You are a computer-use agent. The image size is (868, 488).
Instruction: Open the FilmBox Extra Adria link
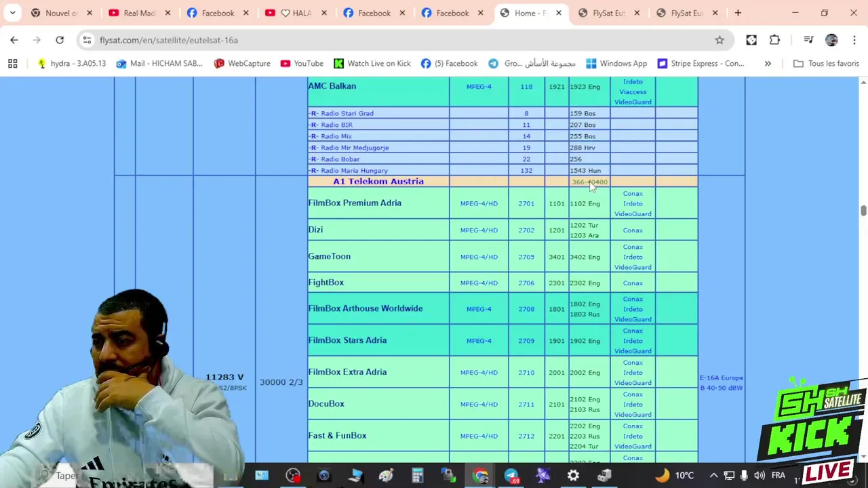tap(347, 372)
